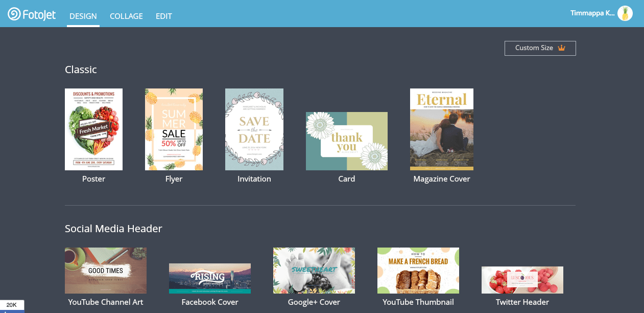Screen dimensions: 644x313
Task: Open the Timmappa K... account menu
Action: tap(592, 13)
